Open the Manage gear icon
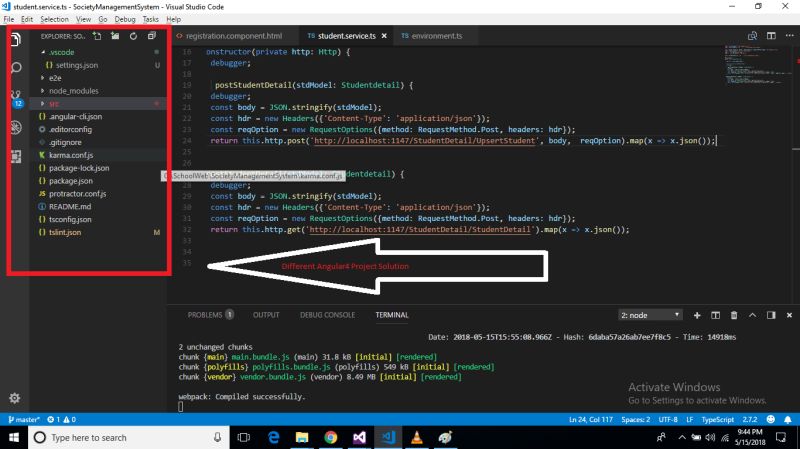 click(x=14, y=398)
